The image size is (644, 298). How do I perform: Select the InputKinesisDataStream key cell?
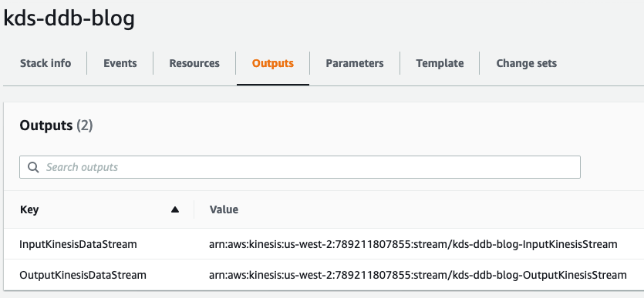click(78, 245)
